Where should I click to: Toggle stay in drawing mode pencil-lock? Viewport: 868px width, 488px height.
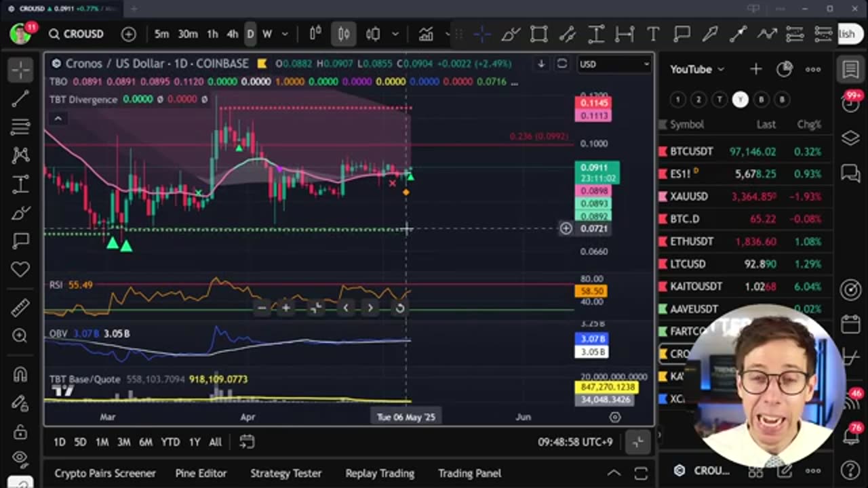pos(20,403)
